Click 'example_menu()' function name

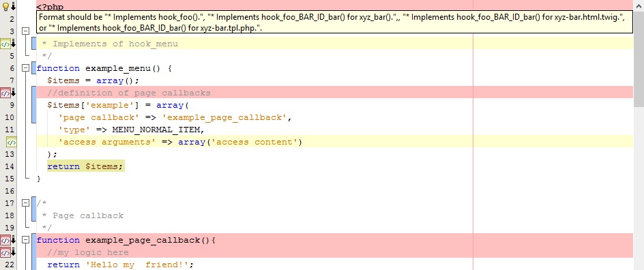tap(123, 69)
